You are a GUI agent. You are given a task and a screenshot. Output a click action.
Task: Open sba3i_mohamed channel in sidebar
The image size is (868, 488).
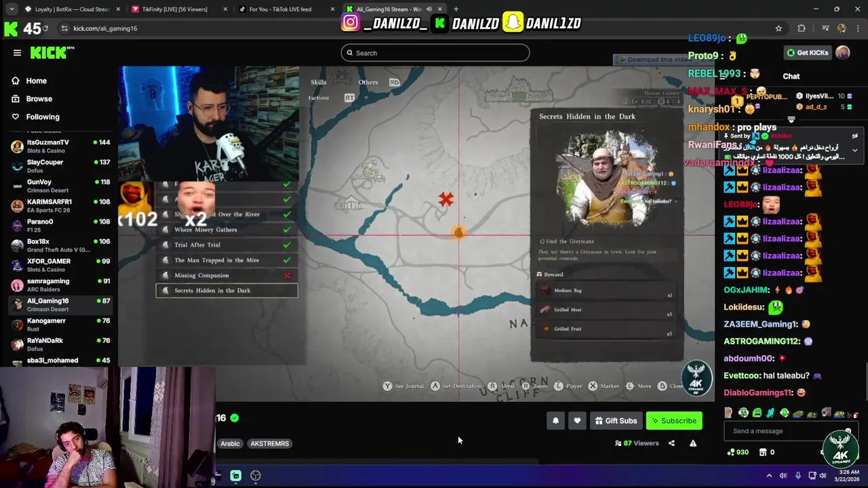click(60, 361)
